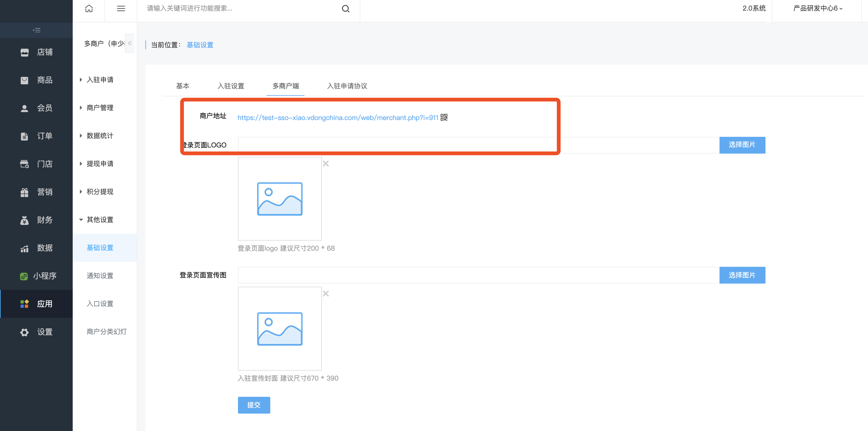
Task: Open 营销 in the left sidebar
Action: point(36,192)
